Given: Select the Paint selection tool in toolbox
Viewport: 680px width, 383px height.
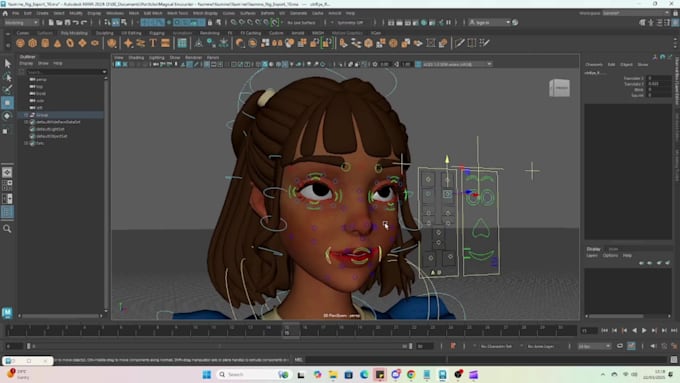Looking at the screenshot, I should 7,90.
